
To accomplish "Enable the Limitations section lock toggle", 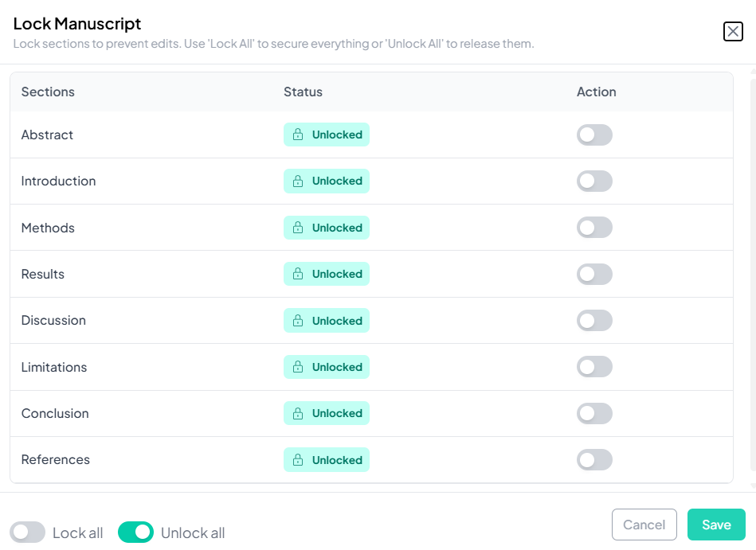I will tap(594, 367).
